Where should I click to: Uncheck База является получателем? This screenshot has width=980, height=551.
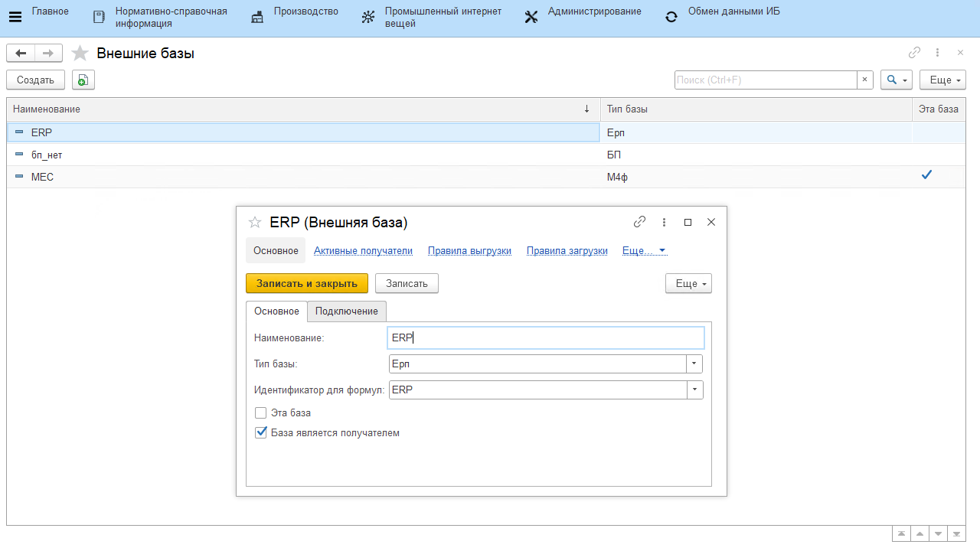pos(260,432)
